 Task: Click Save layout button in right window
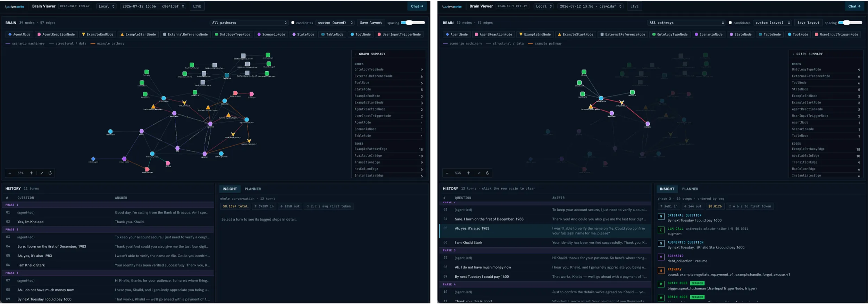click(x=808, y=23)
